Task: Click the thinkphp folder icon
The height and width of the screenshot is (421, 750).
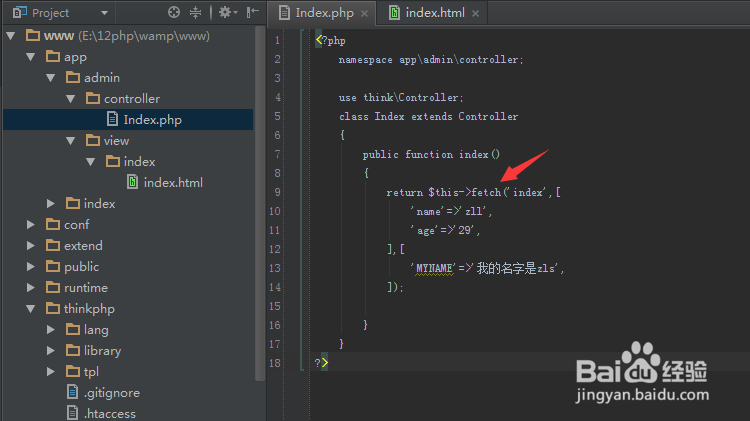Action: pos(53,309)
